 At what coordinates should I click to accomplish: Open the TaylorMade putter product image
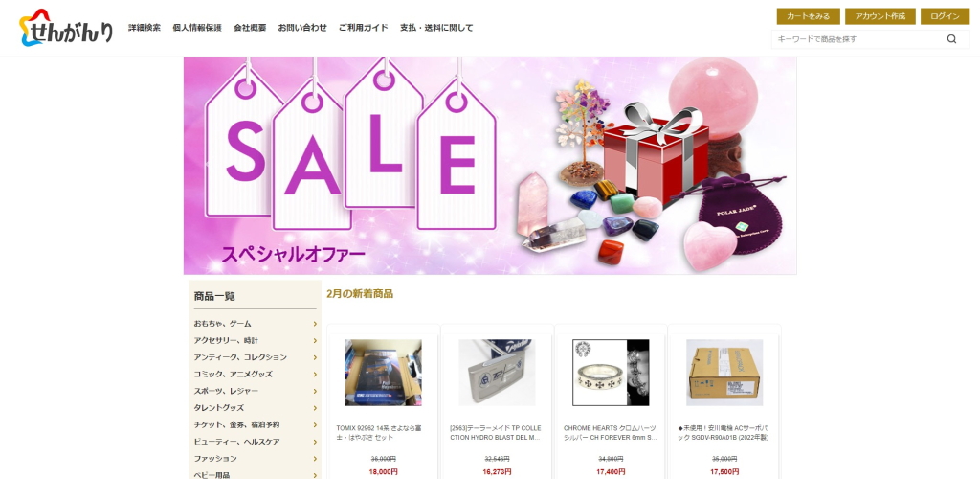click(497, 373)
